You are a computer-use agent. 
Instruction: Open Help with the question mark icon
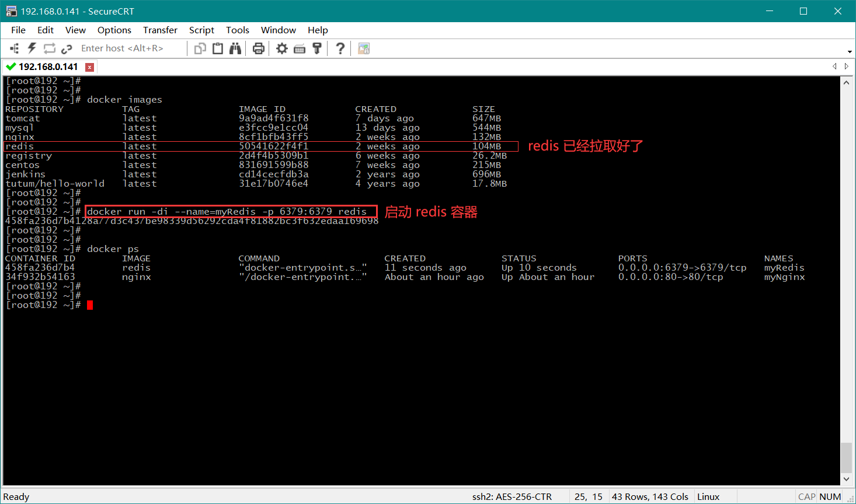pyautogui.click(x=340, y=48)
